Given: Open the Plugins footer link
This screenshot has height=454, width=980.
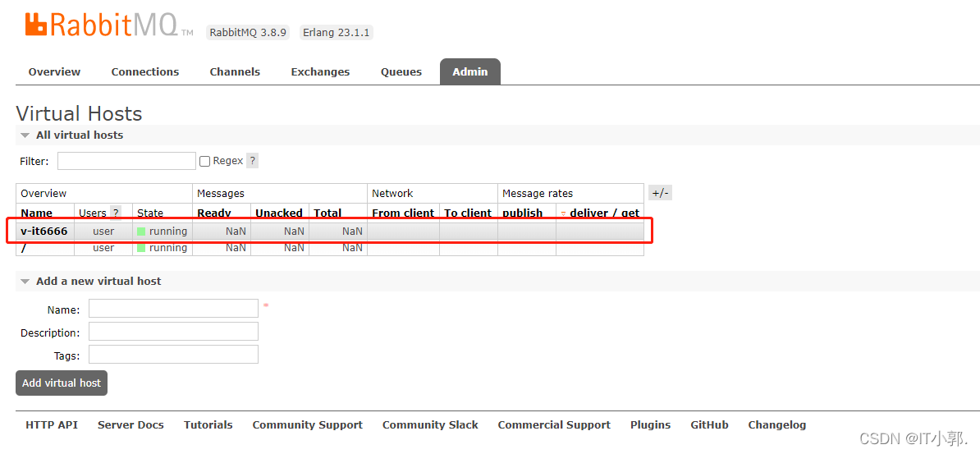Looking at the screenshot, I should pos(651,424).
